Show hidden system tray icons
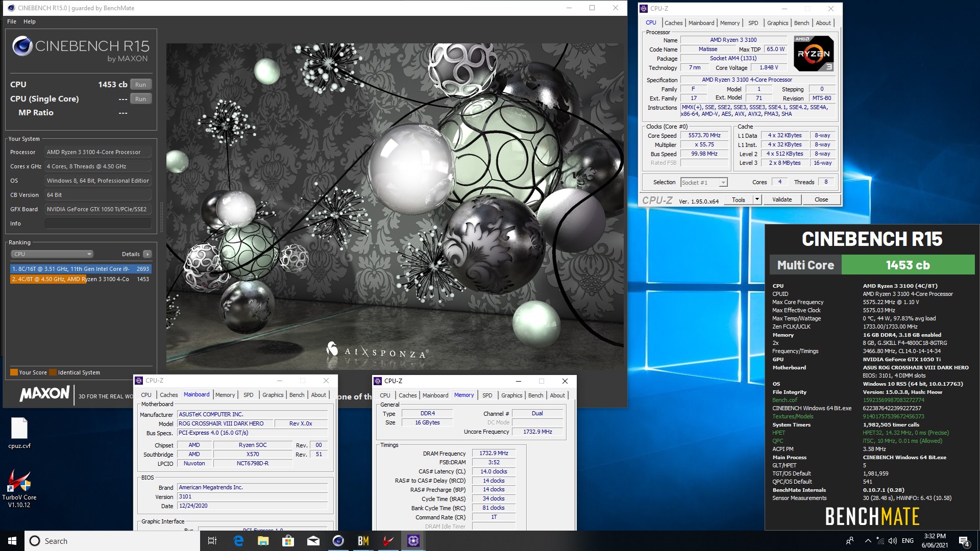This screenshot has width=980, height=551. [x=868, y=541]
